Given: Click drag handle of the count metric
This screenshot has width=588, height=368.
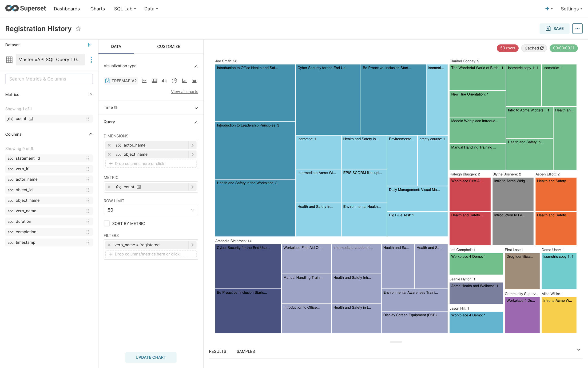Looking at the screenshot, I should [x=87, y=119].
